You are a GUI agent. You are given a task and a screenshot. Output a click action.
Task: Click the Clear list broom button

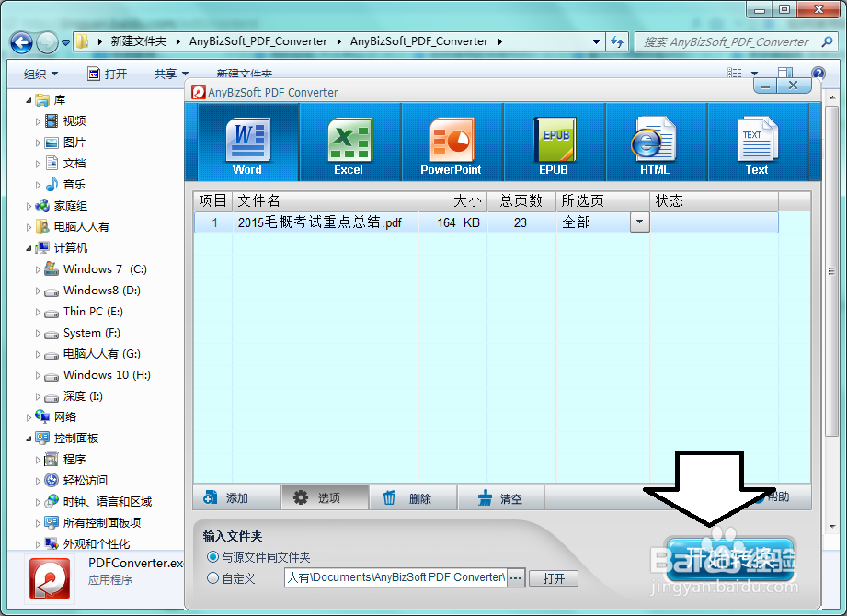click(x=501, y=497)
